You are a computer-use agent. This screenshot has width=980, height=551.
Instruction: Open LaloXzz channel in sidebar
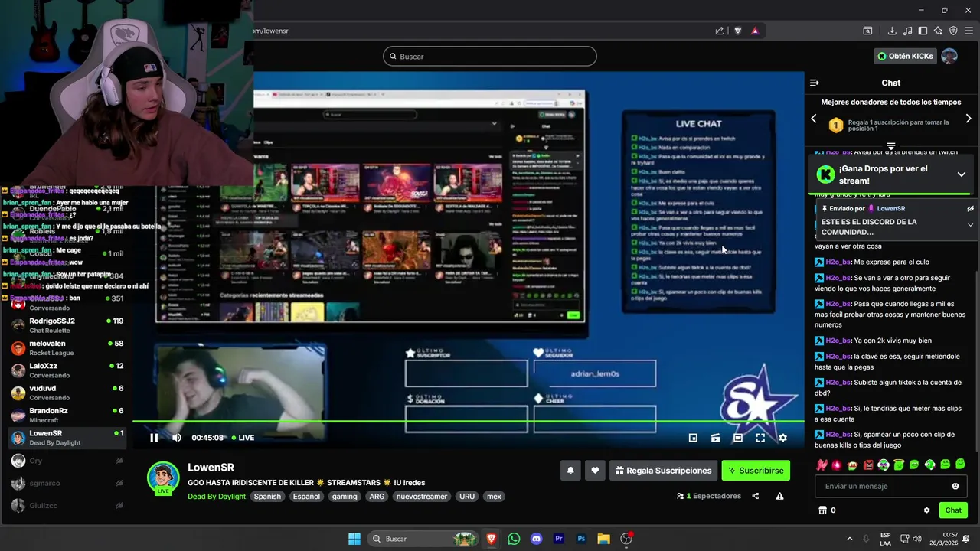pyautogui.click(x=67, y=370)
